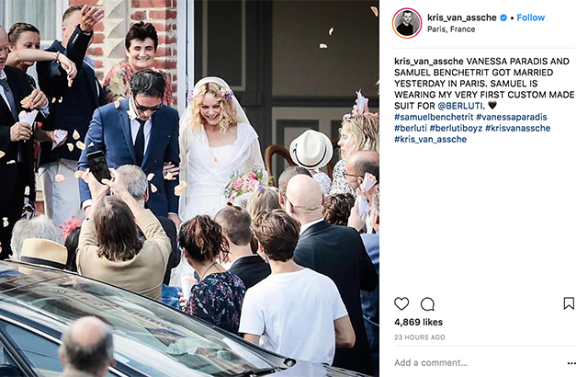The height and width of the screenshot is (377, 588).
Task: Open the #vanessaparadis hashtag
Action: point(512,117)
